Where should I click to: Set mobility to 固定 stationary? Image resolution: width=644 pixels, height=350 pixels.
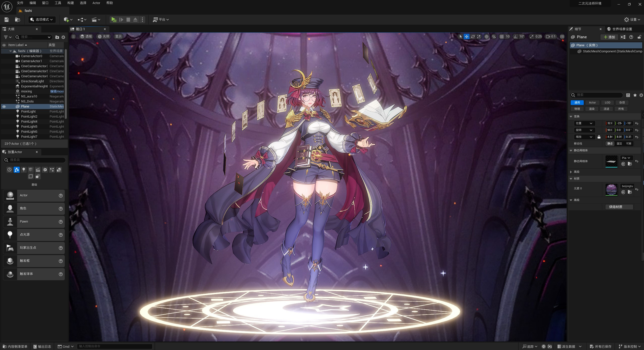point(619,144)
